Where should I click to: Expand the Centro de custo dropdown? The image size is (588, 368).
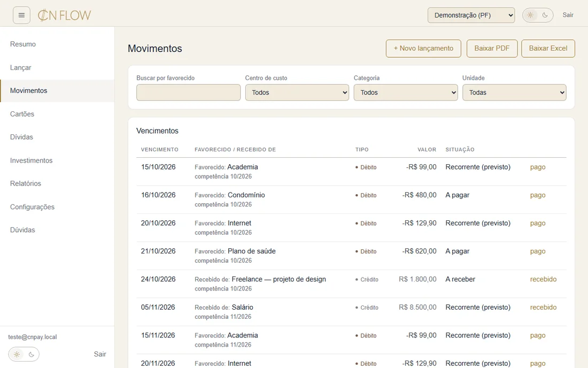(x=297, y=93)
